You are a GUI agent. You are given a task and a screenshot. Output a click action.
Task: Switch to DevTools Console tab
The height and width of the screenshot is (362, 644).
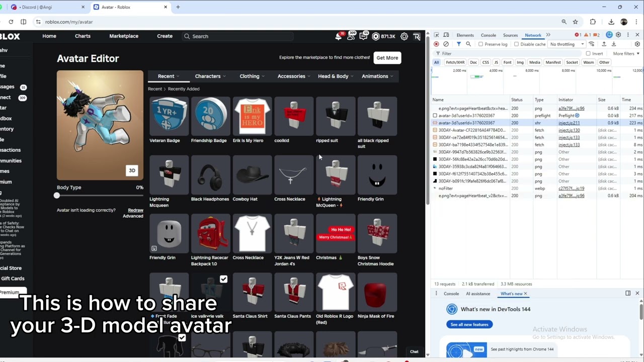point(489,35)
